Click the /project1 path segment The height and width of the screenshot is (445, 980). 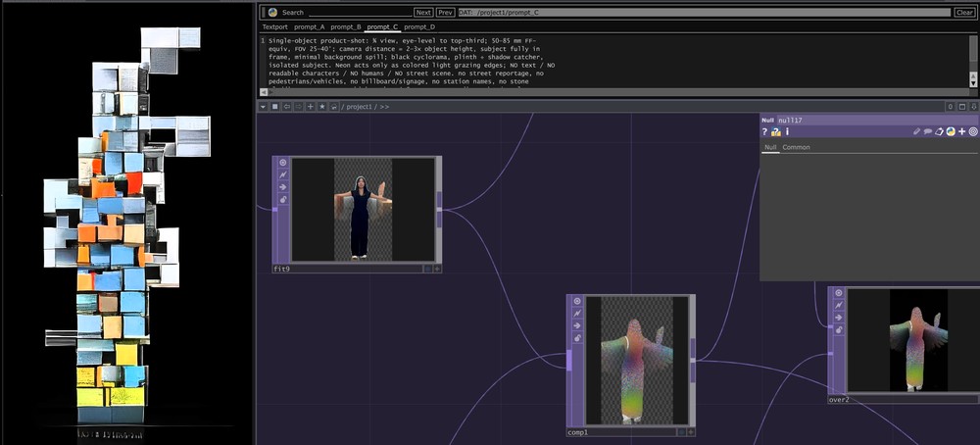pyautogui.click(x=359, y=107)
